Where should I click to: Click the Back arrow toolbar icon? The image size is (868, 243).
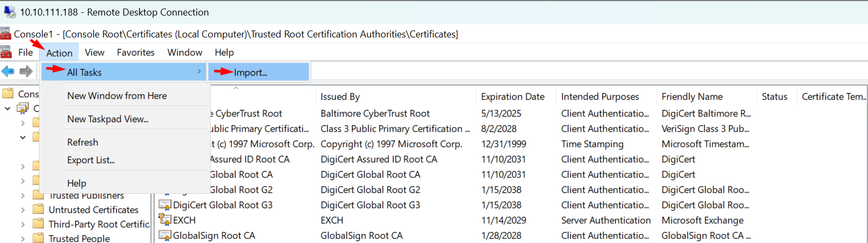(x=8, y=71)
